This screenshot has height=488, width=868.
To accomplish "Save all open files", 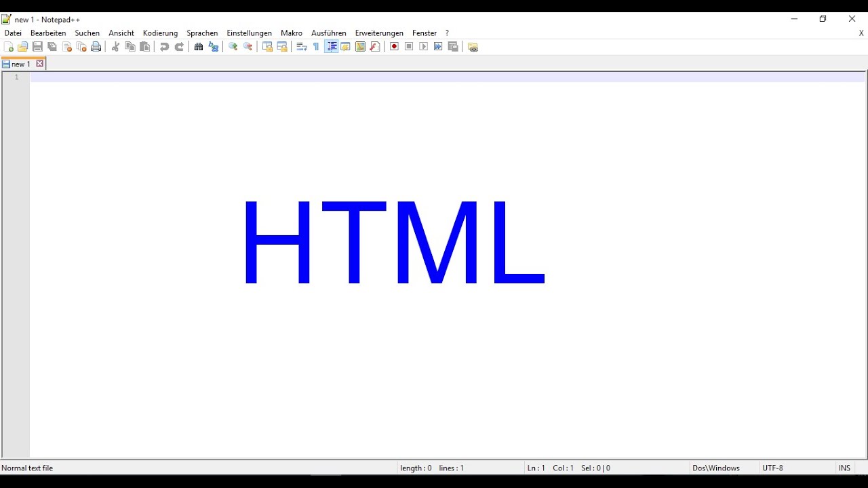I will pos(52,47).
